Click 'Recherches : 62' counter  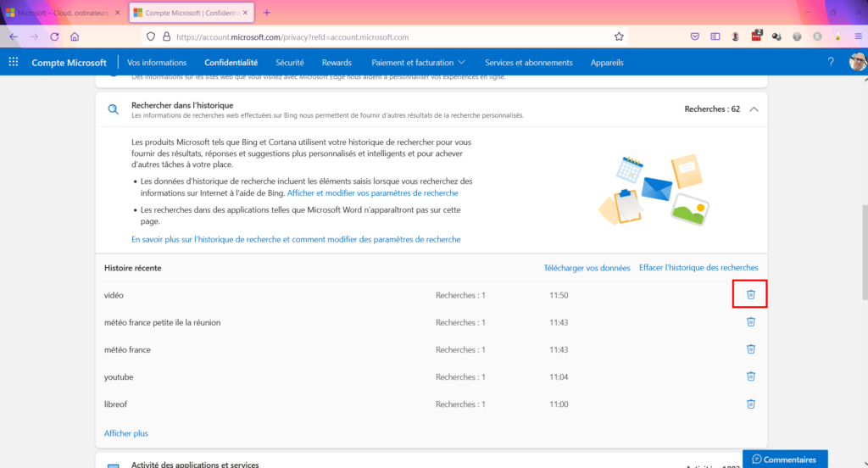[x=712, y=109]
